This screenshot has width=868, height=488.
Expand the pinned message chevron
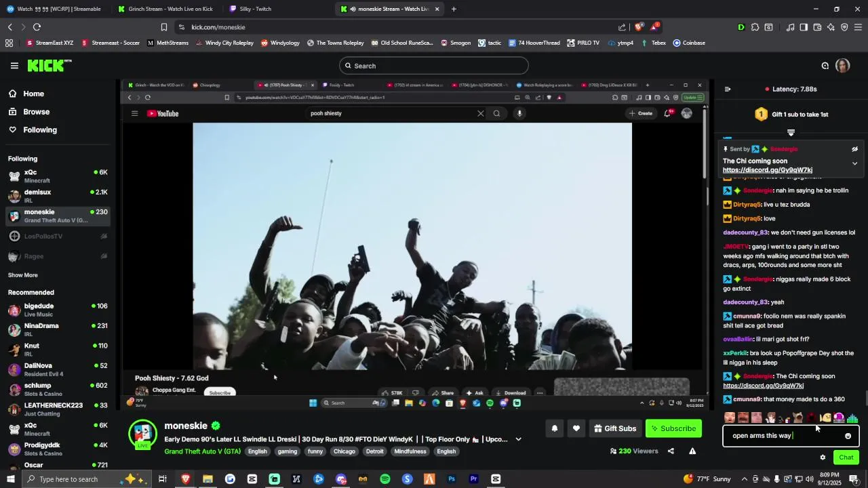pos(854,163)
